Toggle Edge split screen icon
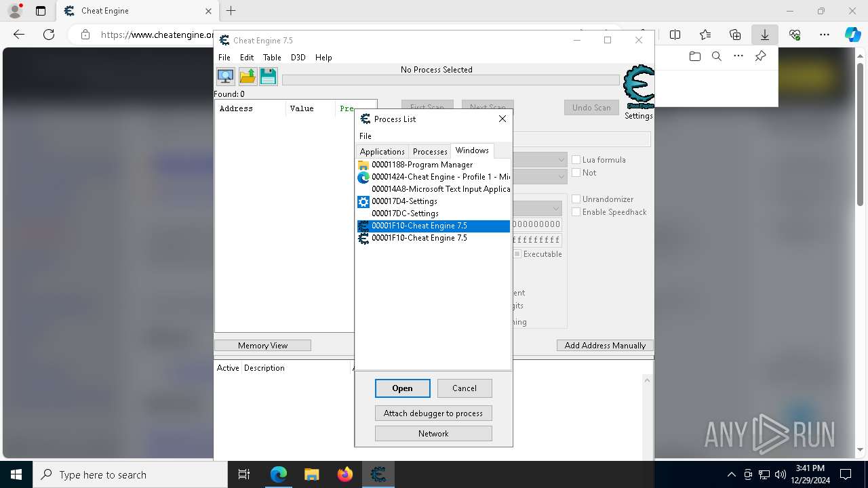Viewport: 868px width, 488px height. coord(675,35)
